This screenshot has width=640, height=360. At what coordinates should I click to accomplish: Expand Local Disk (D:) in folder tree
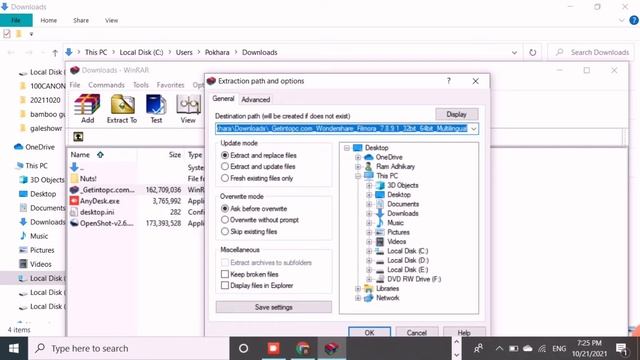pos(369,260)
